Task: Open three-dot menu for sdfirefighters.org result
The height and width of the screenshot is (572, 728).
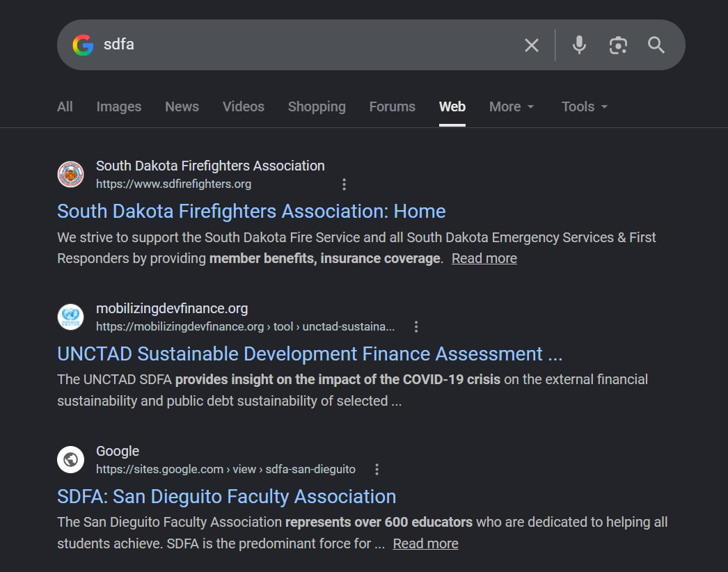Action: click(344, 184)
